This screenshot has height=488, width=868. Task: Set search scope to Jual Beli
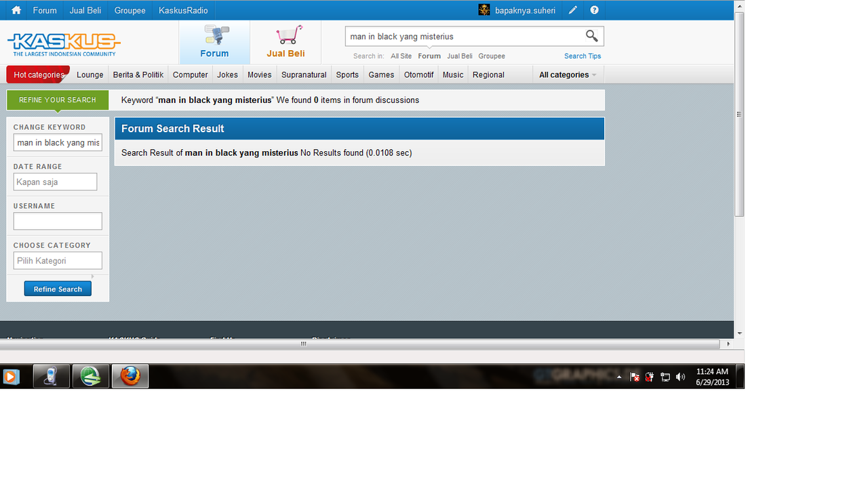tap(460, 56)
